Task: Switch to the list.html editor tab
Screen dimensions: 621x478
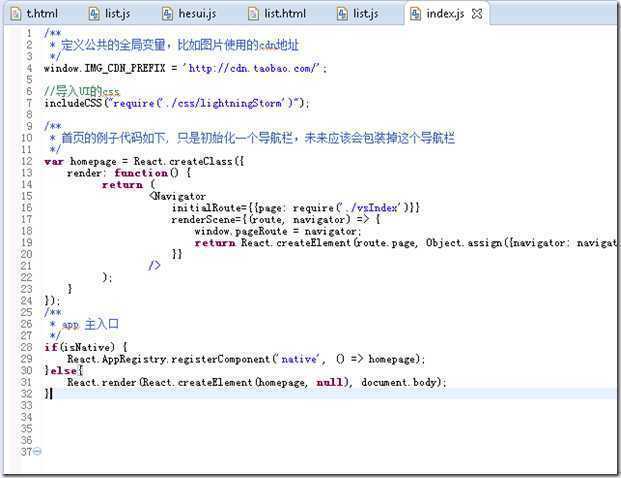Action: (277, 14)
